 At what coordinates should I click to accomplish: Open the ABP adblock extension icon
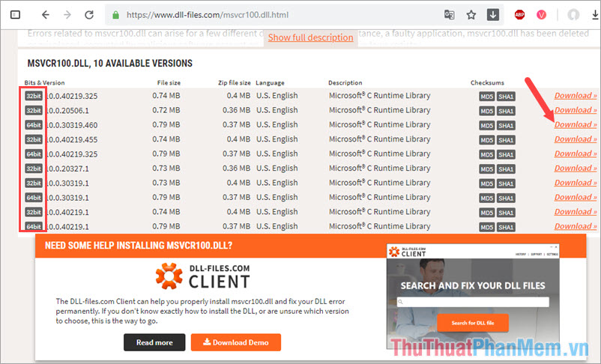point(519,15)
